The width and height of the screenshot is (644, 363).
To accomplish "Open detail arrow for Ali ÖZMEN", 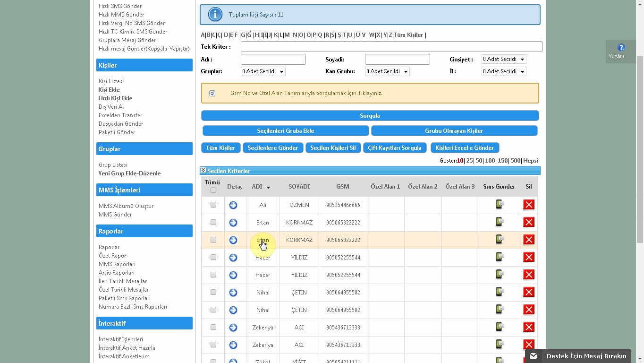I will 233,205.
